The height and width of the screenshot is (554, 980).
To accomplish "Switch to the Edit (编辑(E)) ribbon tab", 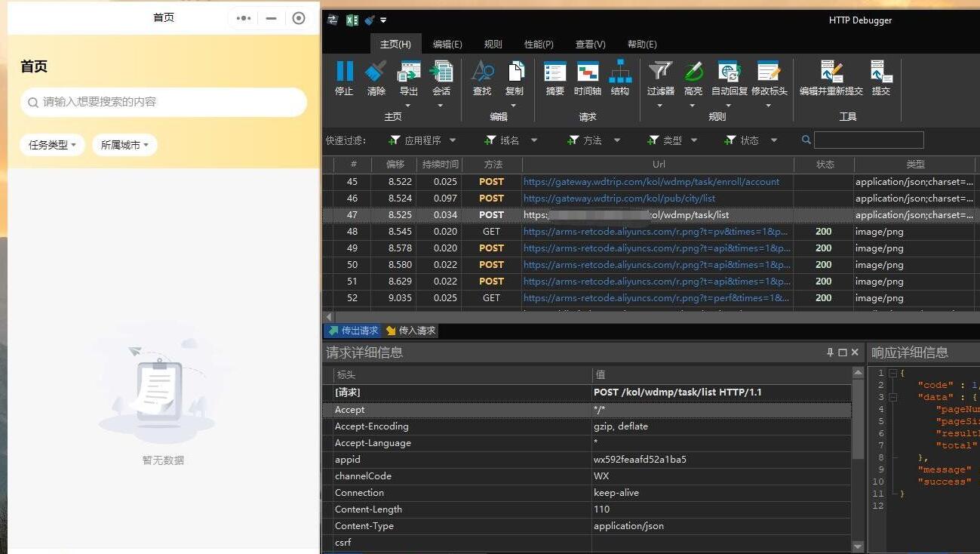I will pyautogui.click(x=447, y=45).
